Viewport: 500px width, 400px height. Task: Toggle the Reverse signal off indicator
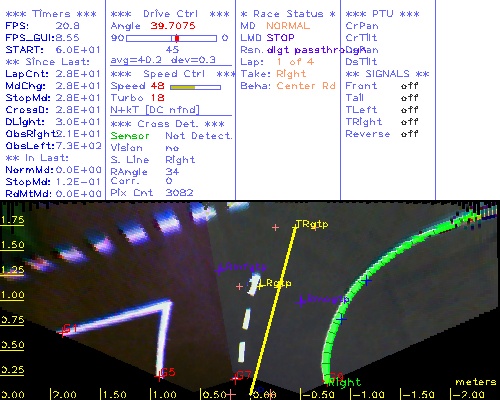409,134
